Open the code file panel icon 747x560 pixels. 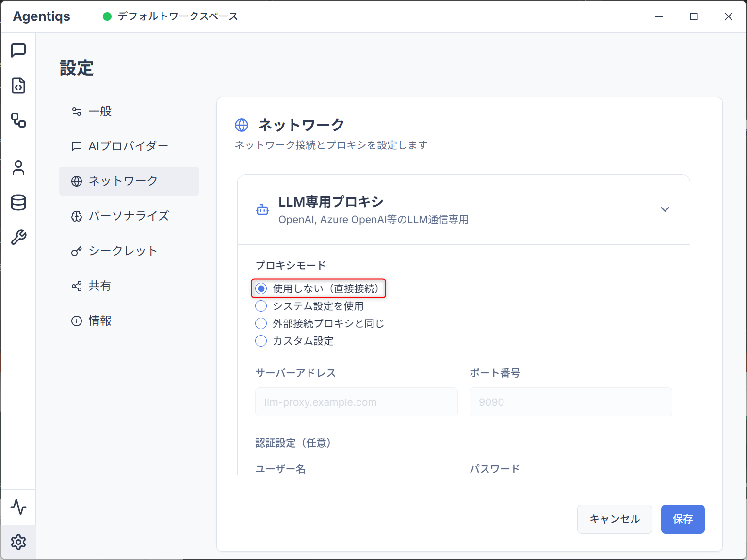coord(18,86)
